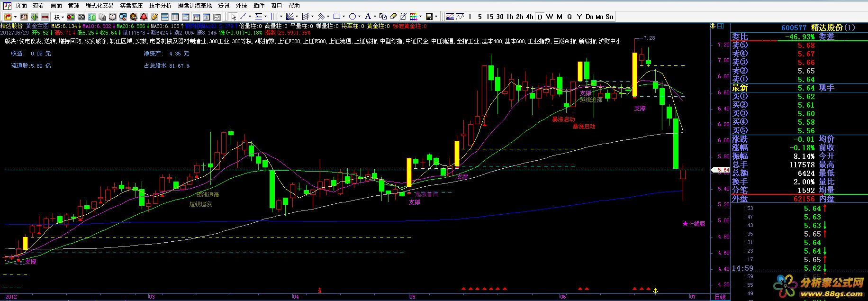Click the 7.28 high price label
Viewport: 868px width, 301px height.
coord(650,38)
